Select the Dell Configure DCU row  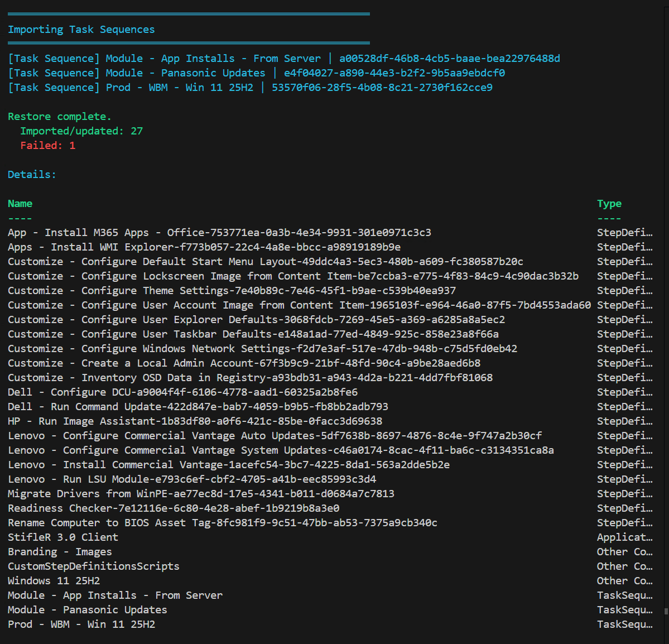coord(182,392)
